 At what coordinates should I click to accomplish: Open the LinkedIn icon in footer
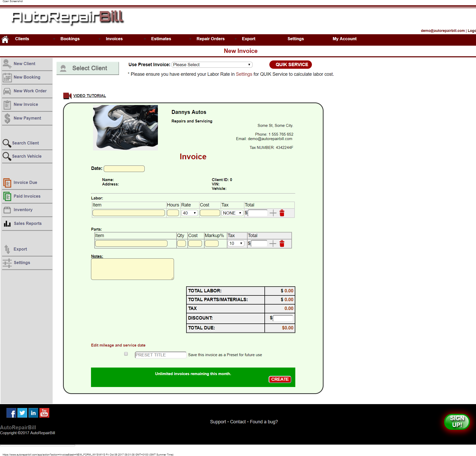[x=33, y=413]
